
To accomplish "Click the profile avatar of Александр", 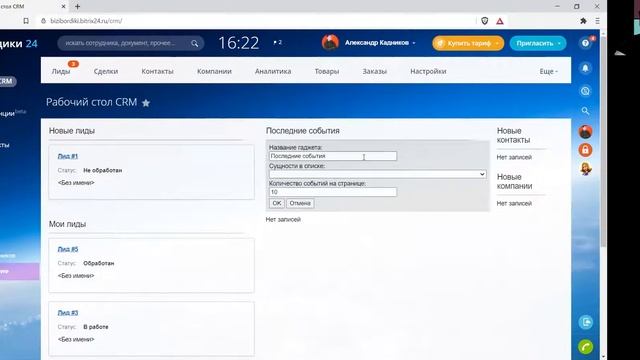I will point(330,42).
